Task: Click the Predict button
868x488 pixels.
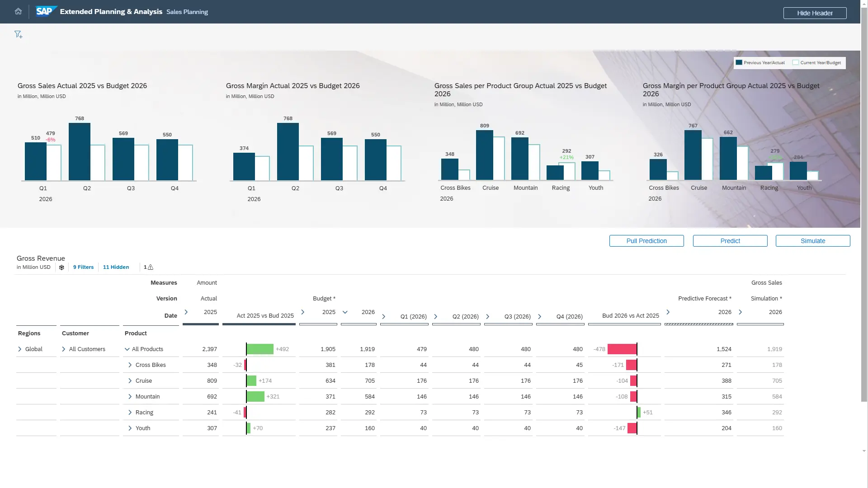Action: click(x=730, y=241)
